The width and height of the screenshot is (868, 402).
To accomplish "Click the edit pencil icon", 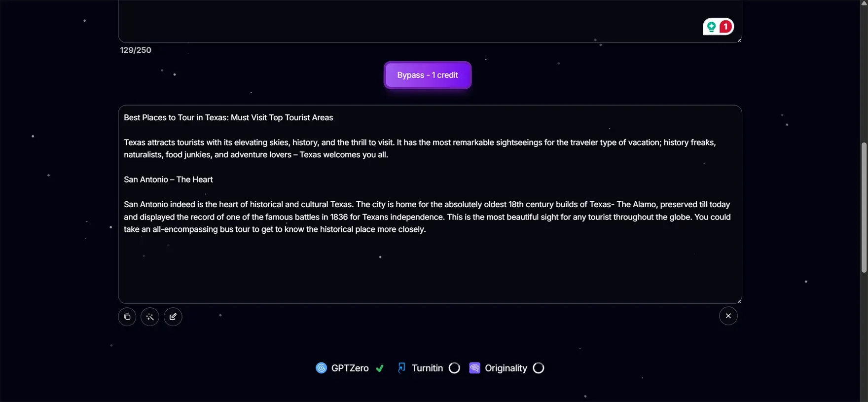I will [x=173, y=316].
